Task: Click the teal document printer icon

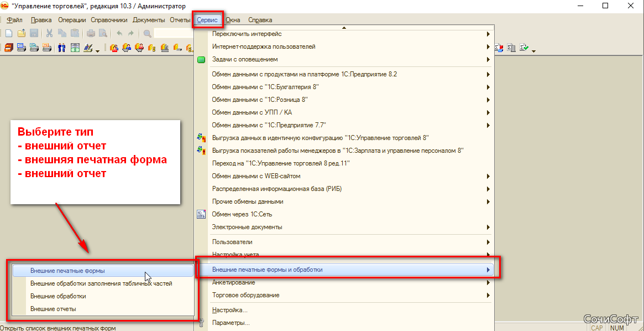Action: pyautogui.click(x=34, y=48)
